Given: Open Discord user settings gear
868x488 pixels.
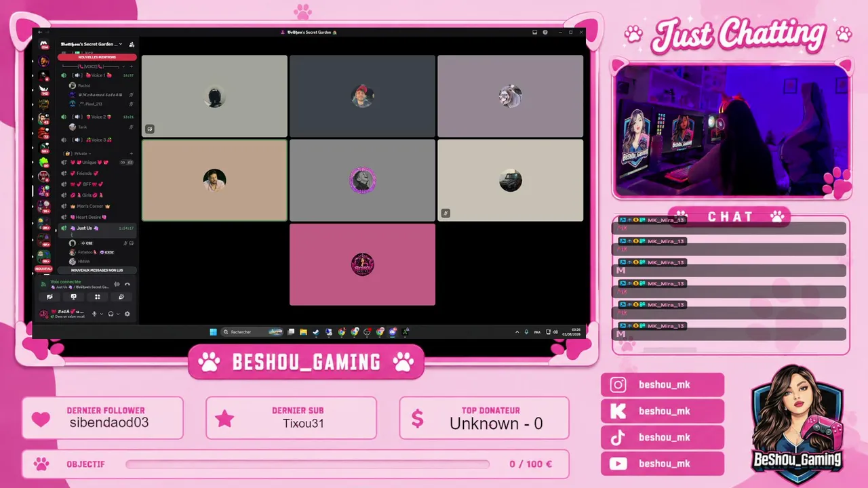Looking at the screenshot, I should pos(127,314).
